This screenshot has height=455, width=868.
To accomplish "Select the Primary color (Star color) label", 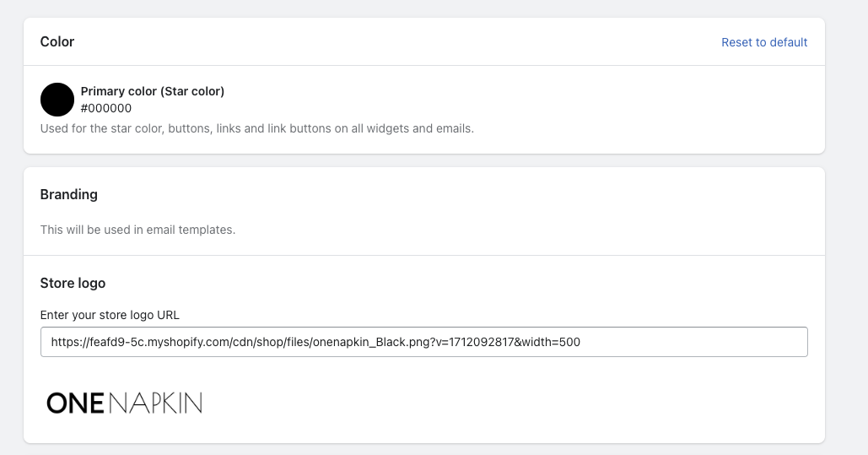I will point(153,91).
